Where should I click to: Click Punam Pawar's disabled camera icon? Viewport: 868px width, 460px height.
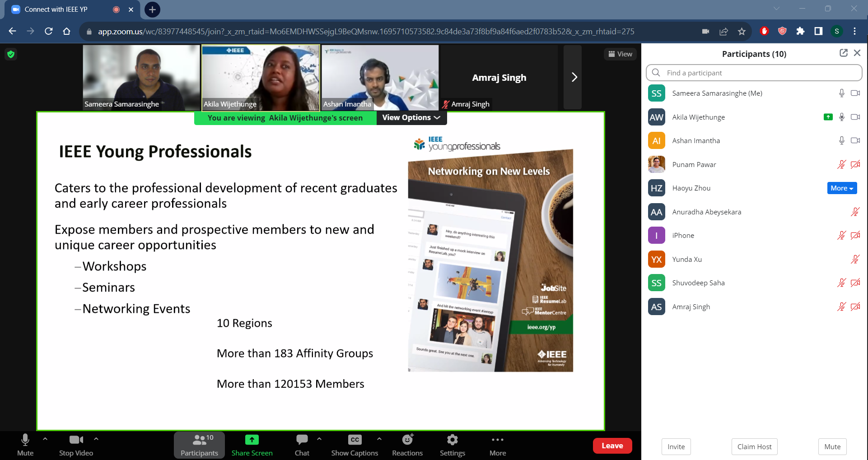(855, 164)
